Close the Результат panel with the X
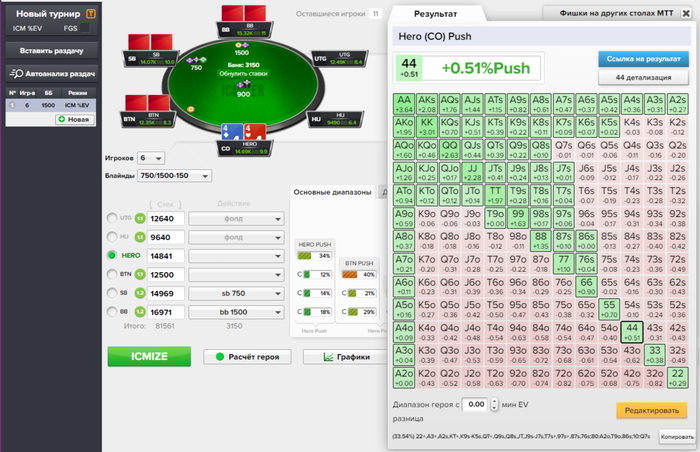 [x=686, y=13]
